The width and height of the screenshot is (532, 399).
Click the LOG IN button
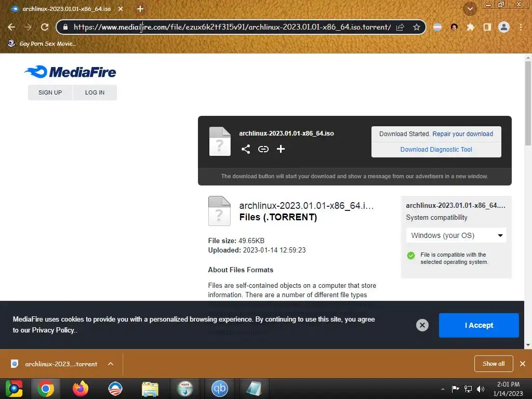[95, 92]
